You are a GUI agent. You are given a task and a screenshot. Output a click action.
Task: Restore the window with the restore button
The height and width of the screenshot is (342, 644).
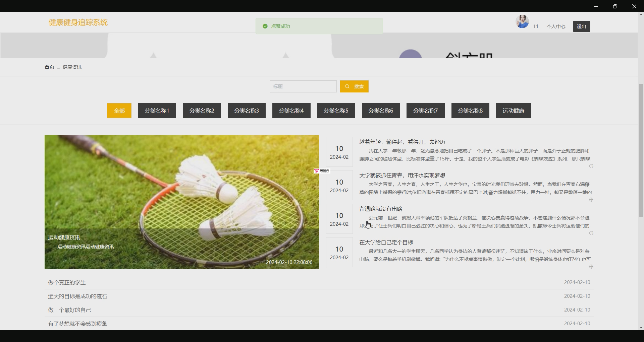[x=615, y=6]
